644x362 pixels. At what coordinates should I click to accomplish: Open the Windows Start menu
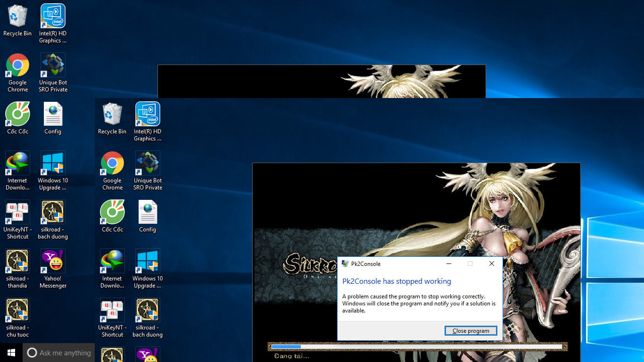[11, 353]
